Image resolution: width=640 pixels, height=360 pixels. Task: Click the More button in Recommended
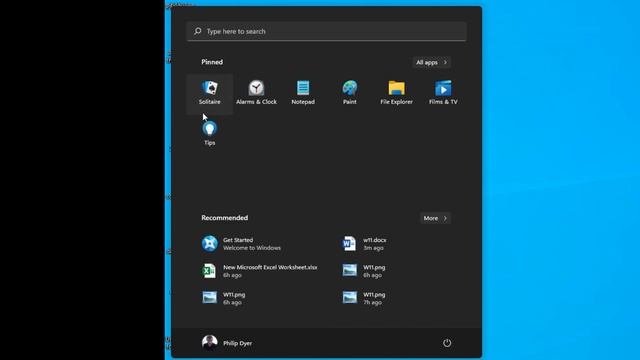pos(436,218)
